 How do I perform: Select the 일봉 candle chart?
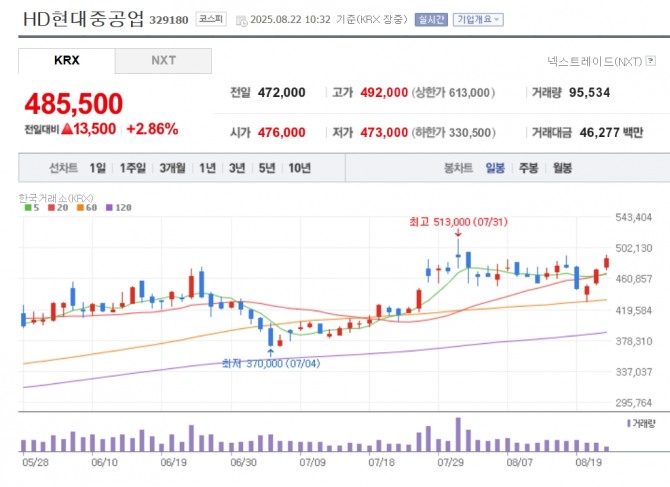[x=495, y=168]
